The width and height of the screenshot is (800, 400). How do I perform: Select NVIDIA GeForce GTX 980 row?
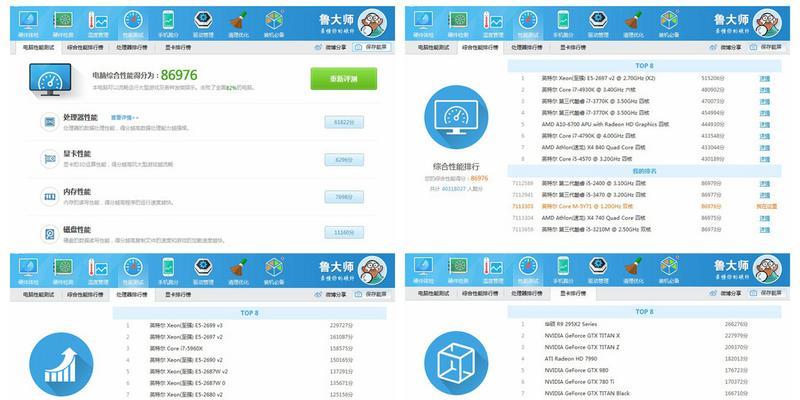[x=644, y=370]
